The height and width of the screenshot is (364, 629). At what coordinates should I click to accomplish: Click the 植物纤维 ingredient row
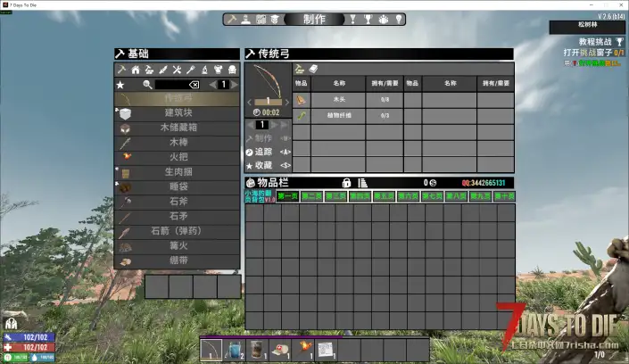pos(348,116)
